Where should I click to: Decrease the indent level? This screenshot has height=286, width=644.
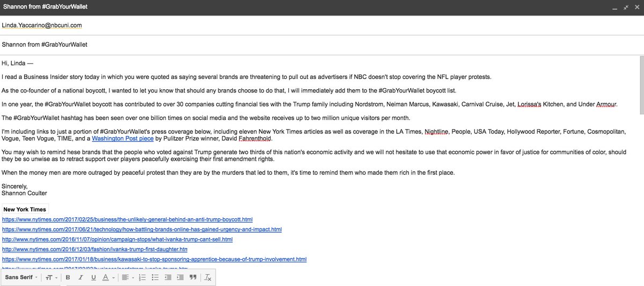tap(167, 277)
